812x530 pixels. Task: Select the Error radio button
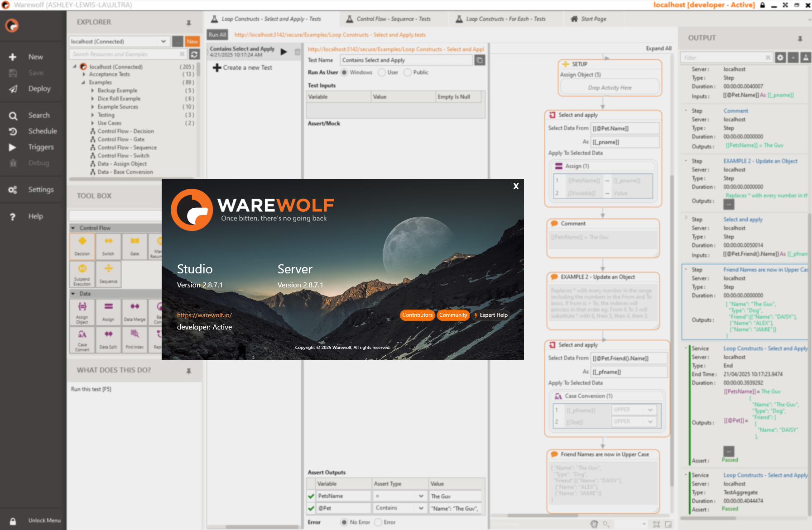click(378, 522)
